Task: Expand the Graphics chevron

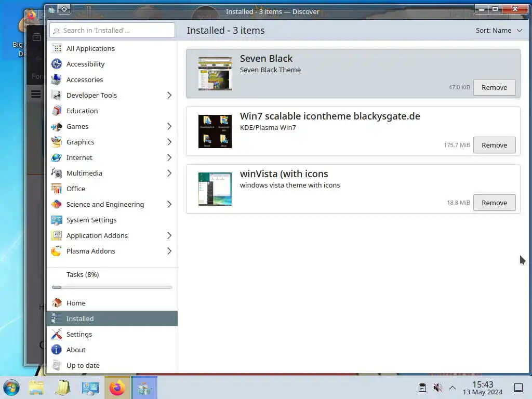Action: (x=169, y=142)
